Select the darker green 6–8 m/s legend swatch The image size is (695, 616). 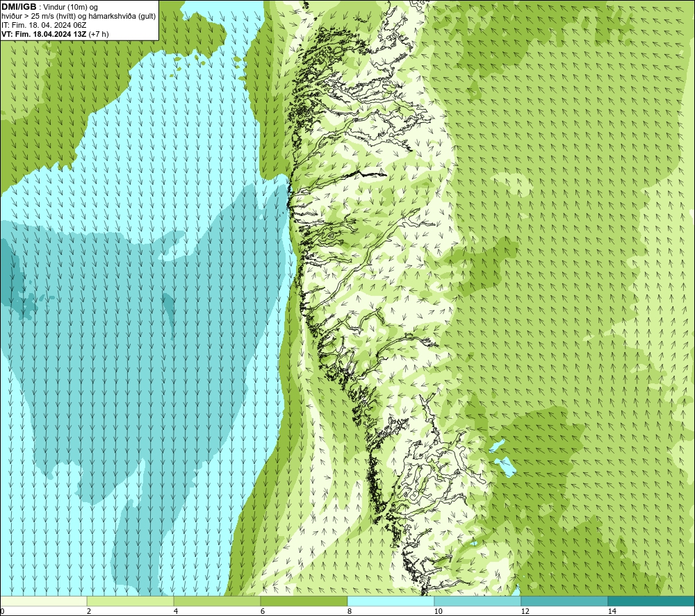pyautogui.click(x=304, y=601)
